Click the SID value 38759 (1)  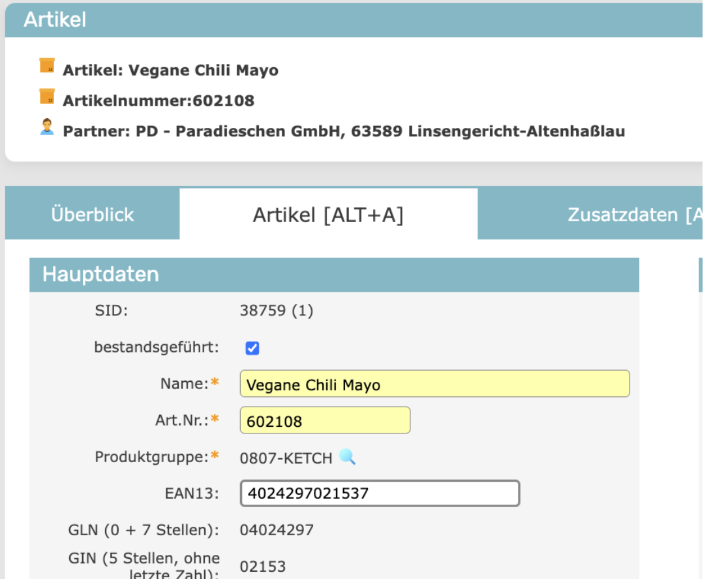pos(277,311)
